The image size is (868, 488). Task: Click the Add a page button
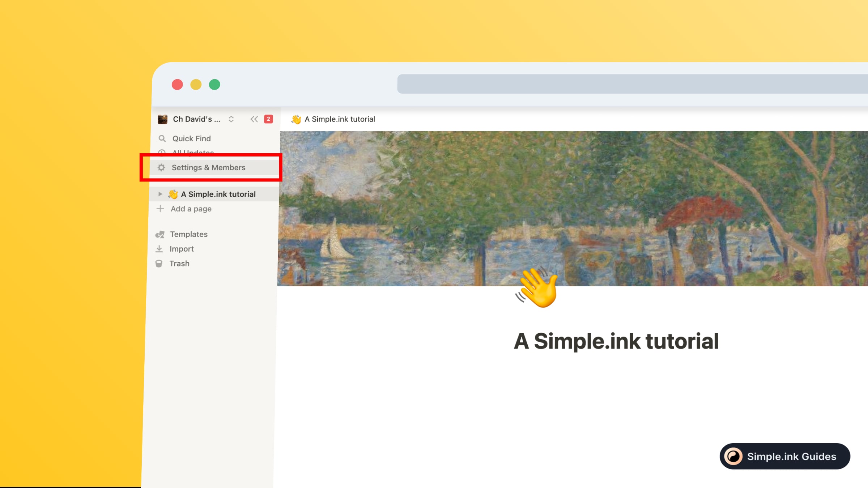click(x=191, y=209)
